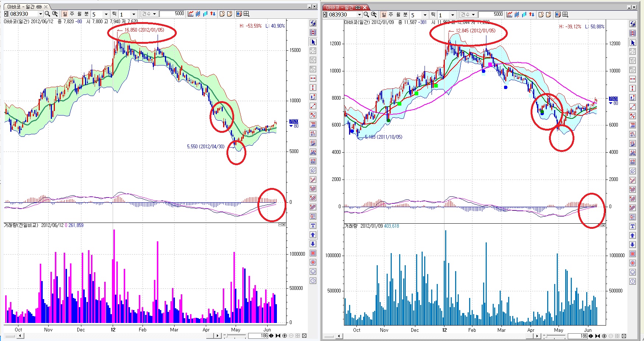Click the 분 (minute) button in right toolbar

coord(405,15)
